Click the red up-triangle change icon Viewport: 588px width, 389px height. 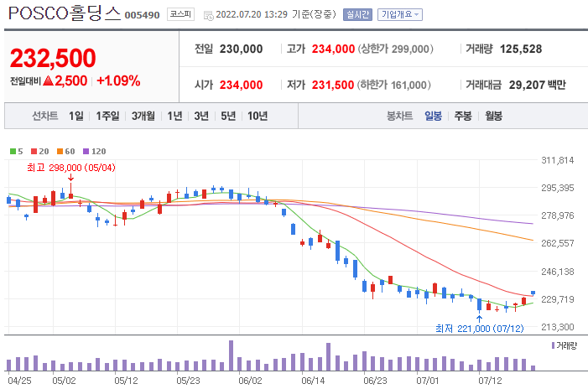click(48, 80)
